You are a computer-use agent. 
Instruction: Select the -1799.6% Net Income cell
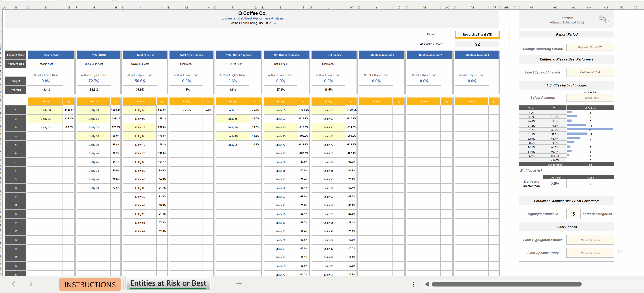[x=351, y=110]
